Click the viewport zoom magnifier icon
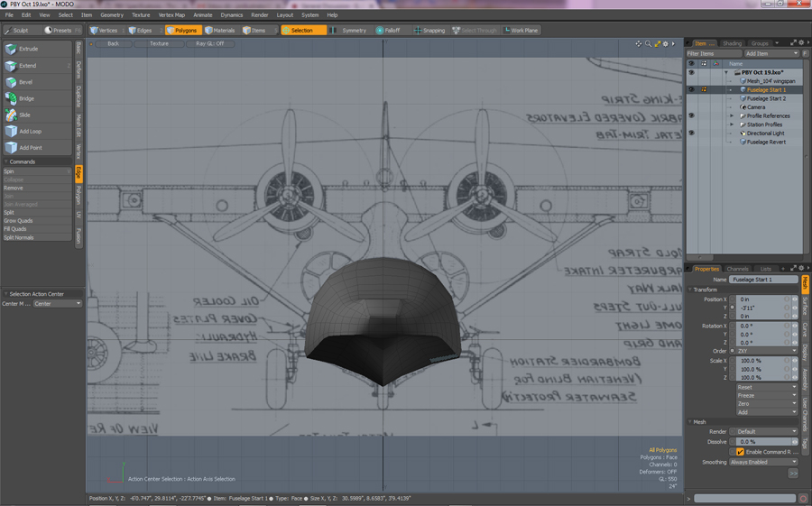The image size is (812, 506). pos(648,44)
